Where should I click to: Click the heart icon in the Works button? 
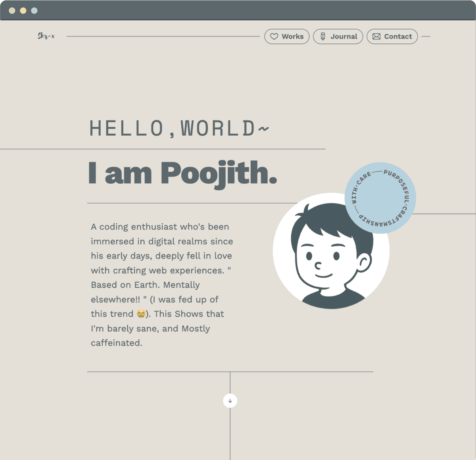point(274,36)
